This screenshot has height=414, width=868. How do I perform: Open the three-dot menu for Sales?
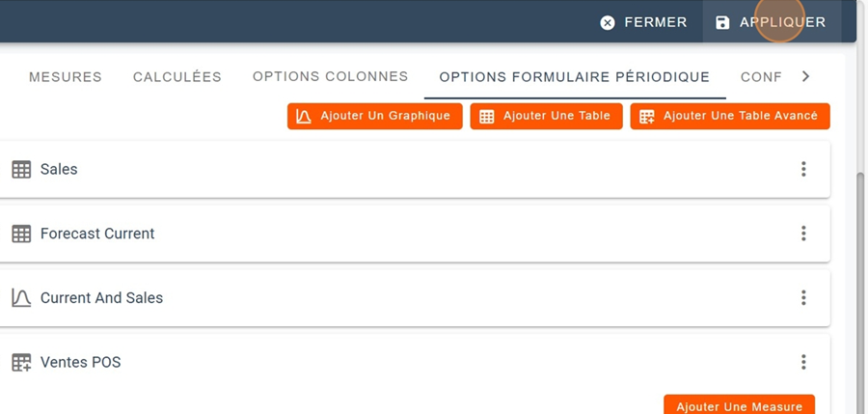click(803, 169)
